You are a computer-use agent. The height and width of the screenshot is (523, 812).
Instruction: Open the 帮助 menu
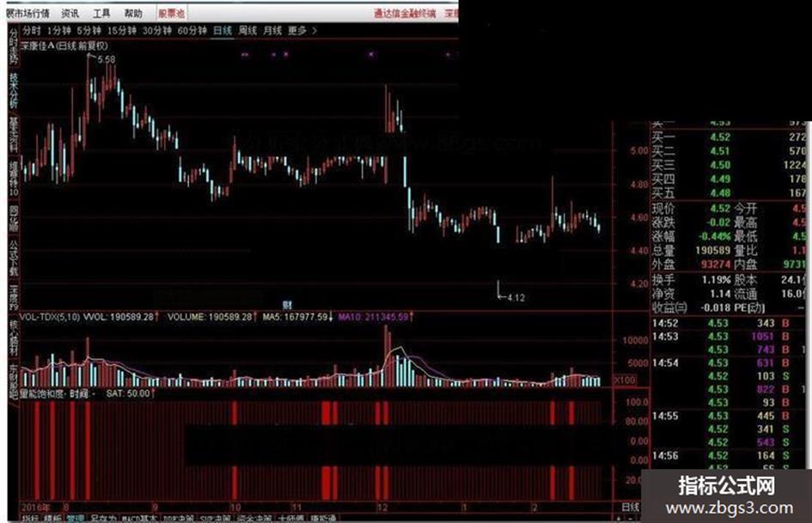133,14
